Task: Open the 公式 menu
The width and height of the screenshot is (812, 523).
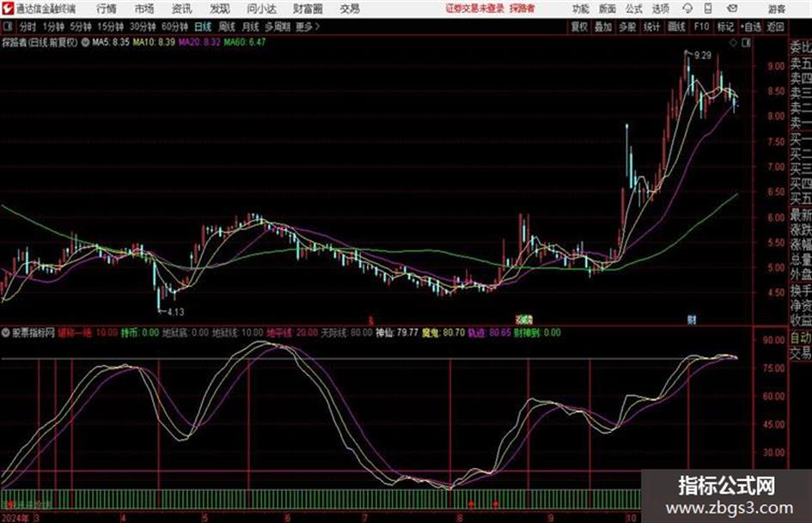Action: (x=634, y=9)
